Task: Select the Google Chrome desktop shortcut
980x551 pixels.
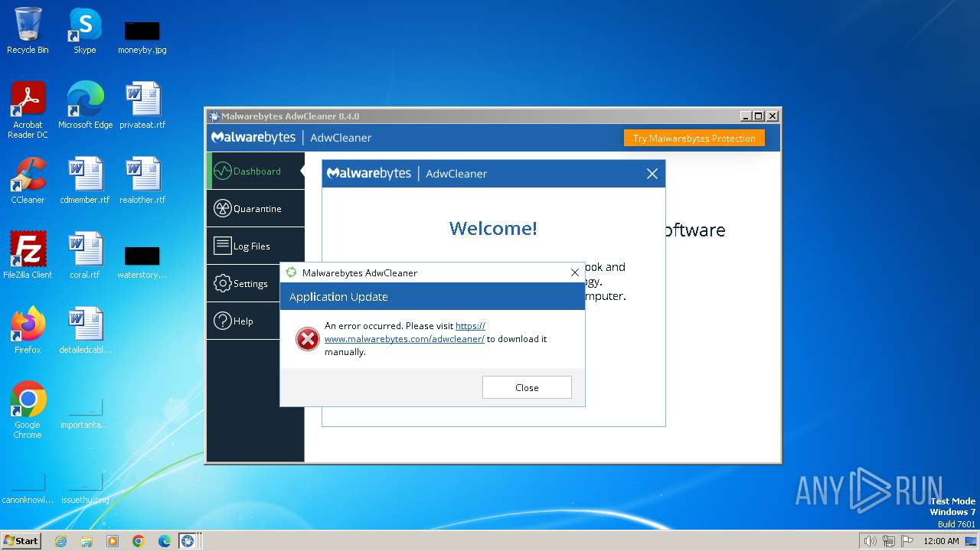Action: (x=28, y=410)
